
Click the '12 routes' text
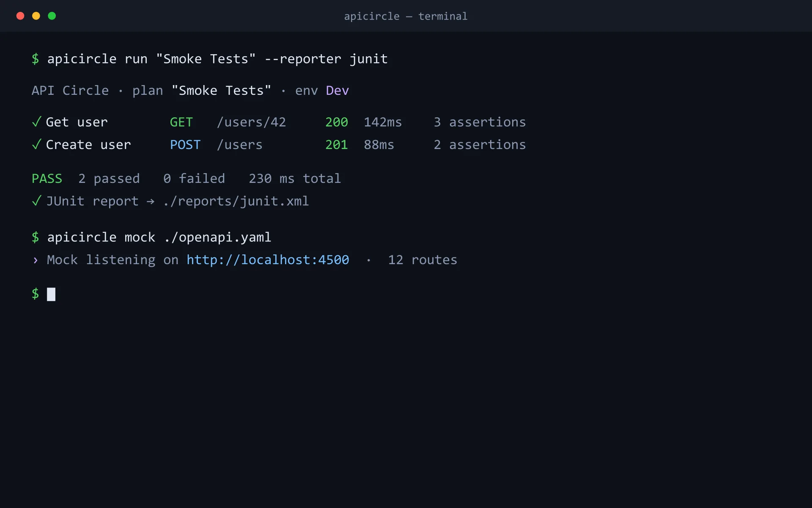click(x=422, y=260)
